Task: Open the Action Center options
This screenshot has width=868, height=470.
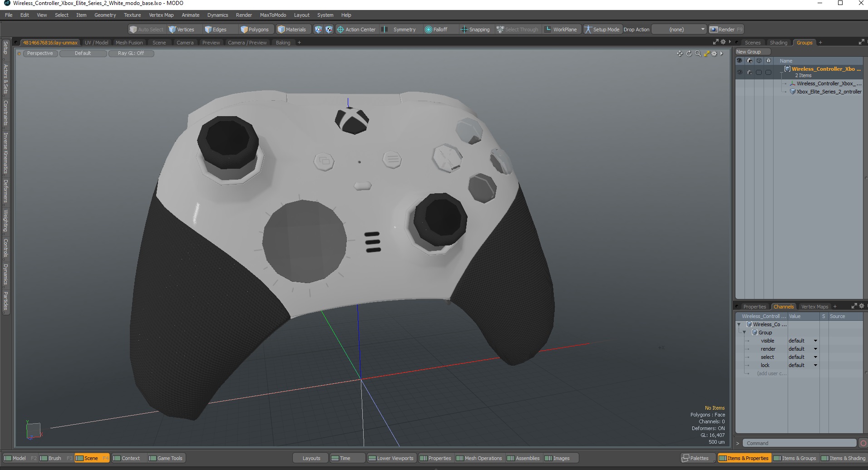Action: (356, 29)
